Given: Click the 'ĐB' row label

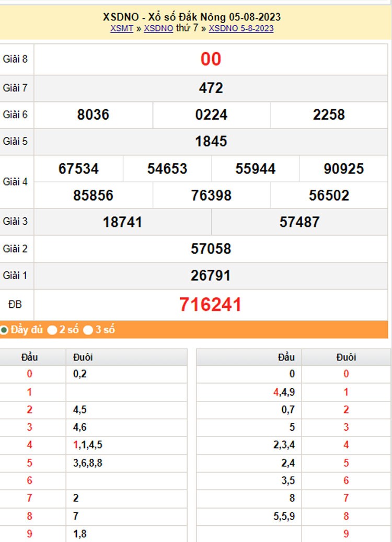Looking at the screenshot, I should [x=15, y=305].
